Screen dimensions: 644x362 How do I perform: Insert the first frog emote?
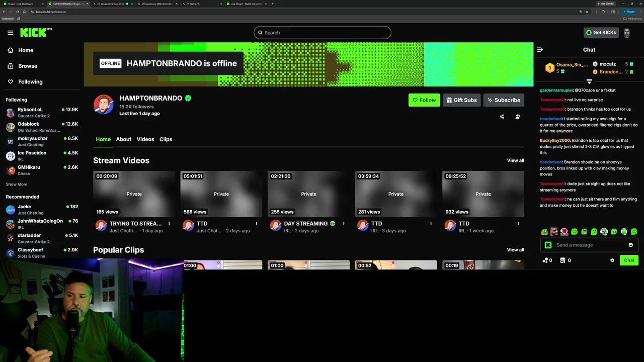(x=544, y=232)
